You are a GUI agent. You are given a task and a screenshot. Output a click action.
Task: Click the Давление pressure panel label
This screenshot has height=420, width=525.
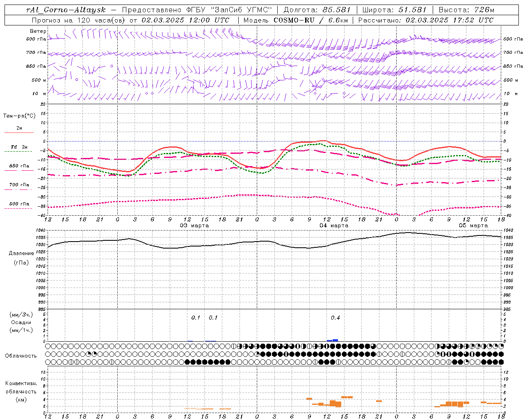tap(21, 253)
